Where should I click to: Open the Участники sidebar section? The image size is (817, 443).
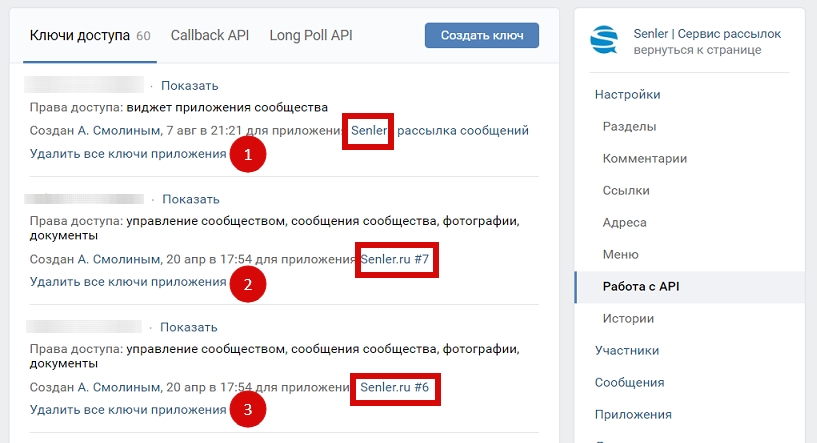click(x=627, y=351)
